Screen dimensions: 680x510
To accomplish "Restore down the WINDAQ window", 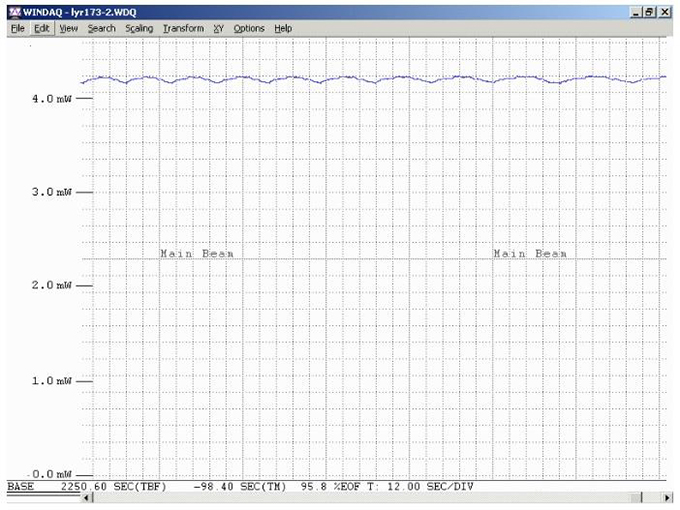I will coord(649,12).
